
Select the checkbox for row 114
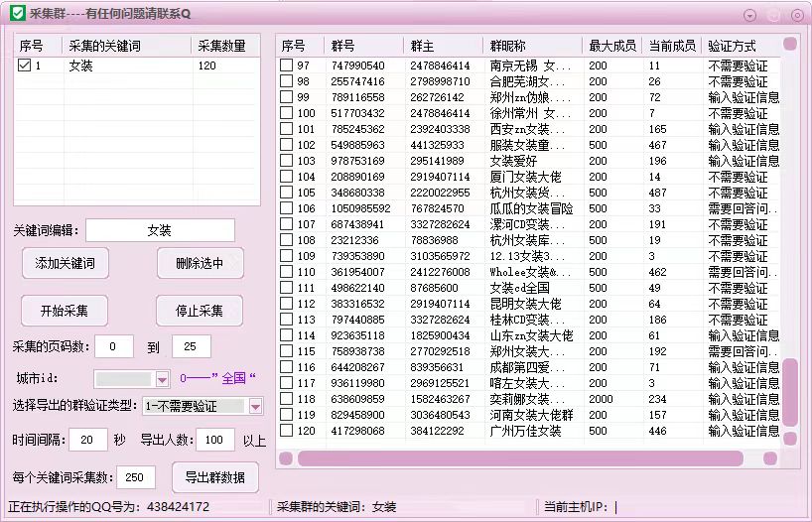[286, 334]
